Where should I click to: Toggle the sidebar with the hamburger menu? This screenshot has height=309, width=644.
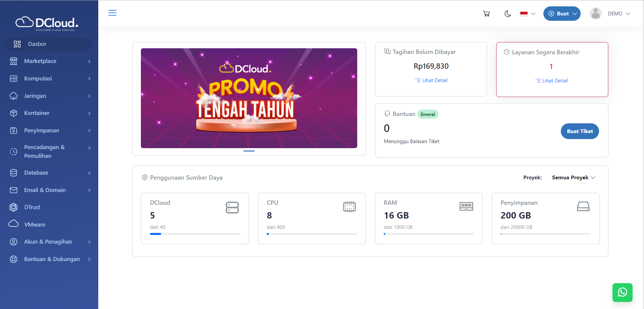[112, 13]
